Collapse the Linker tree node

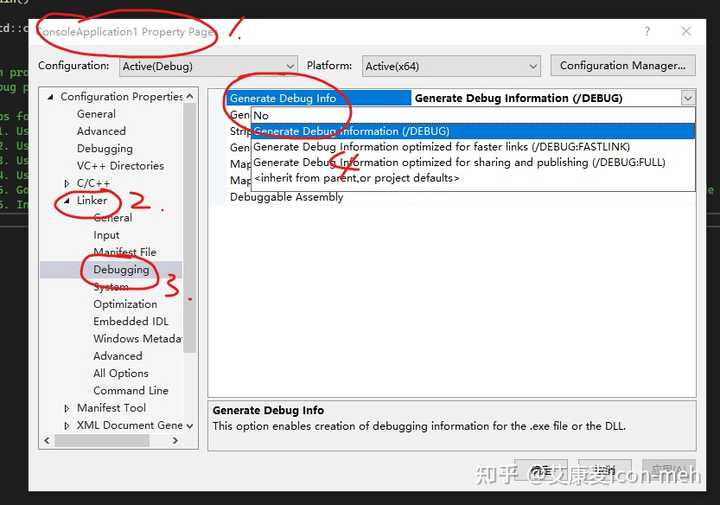(x=67, y=201)
